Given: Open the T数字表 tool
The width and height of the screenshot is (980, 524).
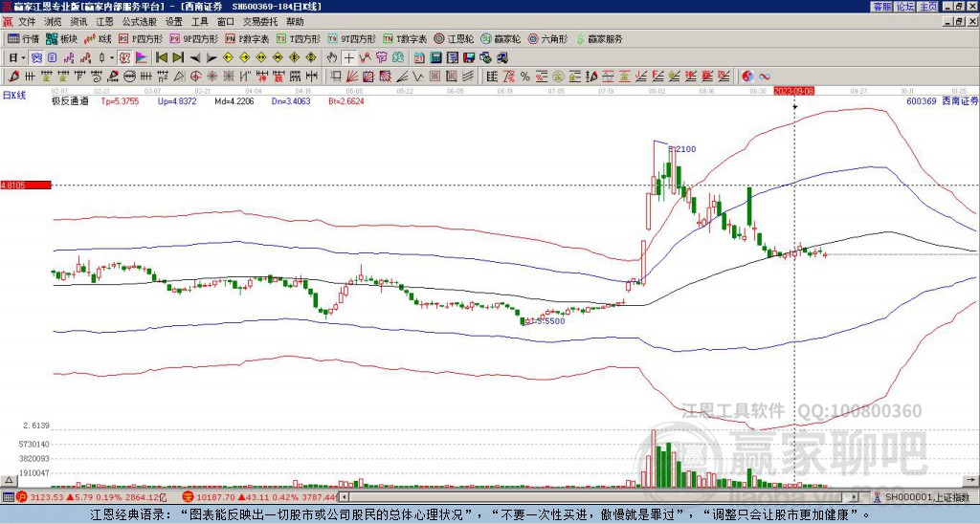Looking at the screenshot, I should (x=405, y=38).
